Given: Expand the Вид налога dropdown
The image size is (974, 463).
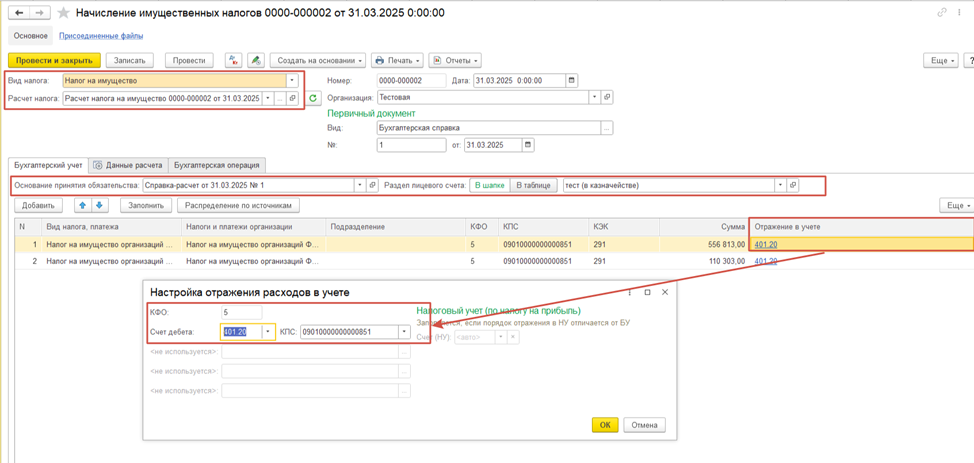Looking at the screenshot, I should 293,80.
